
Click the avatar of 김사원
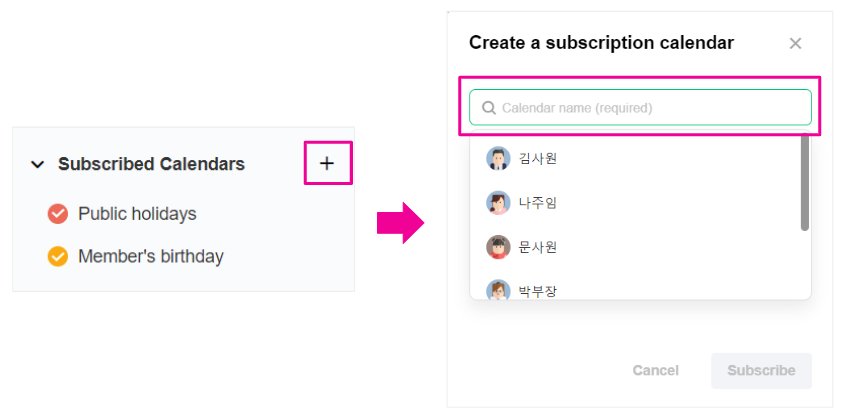tap(498, 158)
